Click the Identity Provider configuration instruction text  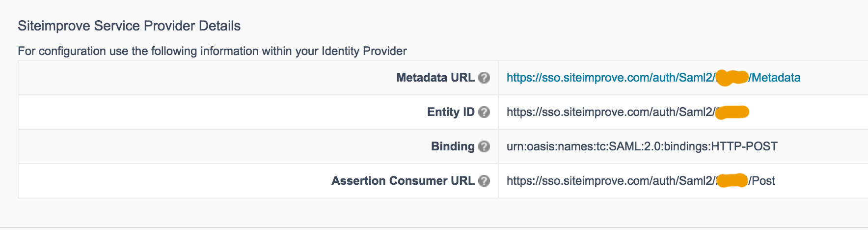[x=212, y=51]
